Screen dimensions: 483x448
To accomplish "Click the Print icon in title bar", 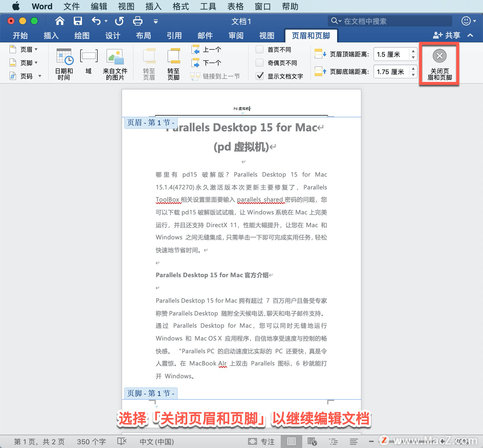I will pyautogui.click(x=137, y=21).
